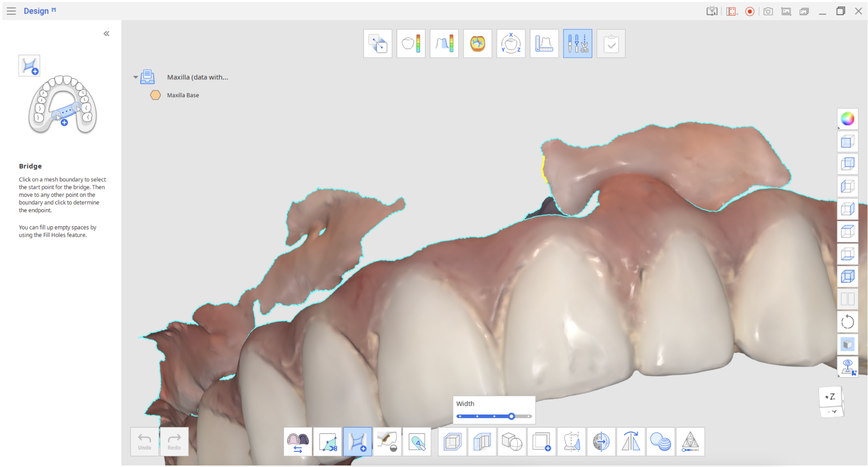Click the mesh triangle decimate tool
Screen dimensions: 868x467
point(690,442)
